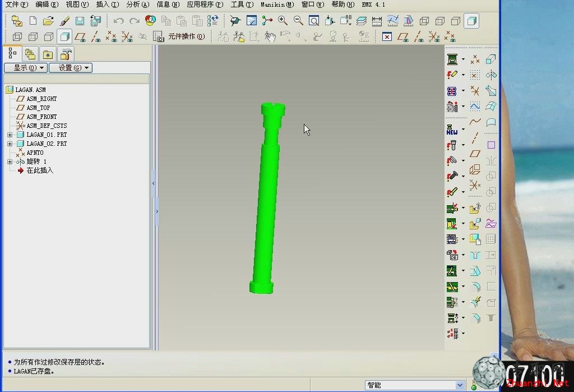Viewport: 574px width, 392px height.
Task: Select the 在此插入 insert marker
Action: (x=40, y=170)
